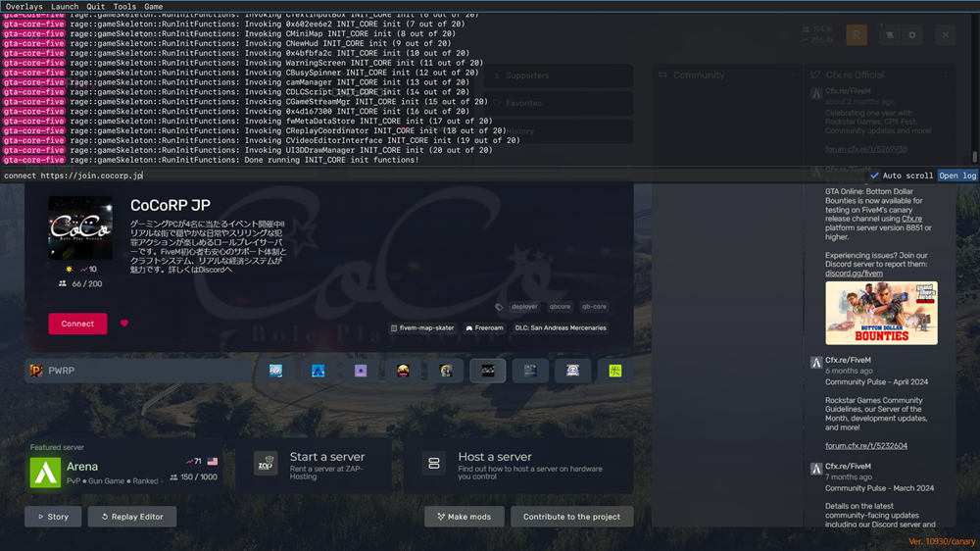980x551 pixels.
Task: Open the Cfx.re link in the post
Action: pos(911,219)
